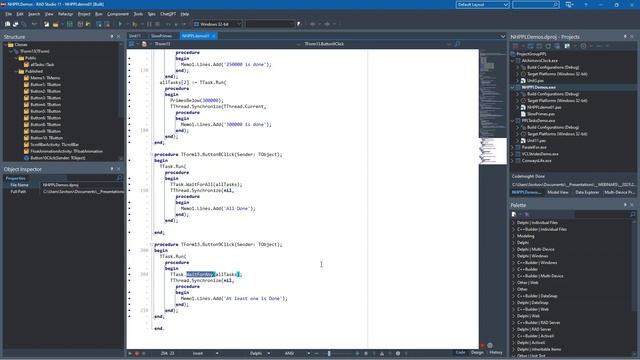Viewport: 640px width, 360px height.
Task: Click the Program Reset stop toolbar icon
Action: (x=158, y=24)
